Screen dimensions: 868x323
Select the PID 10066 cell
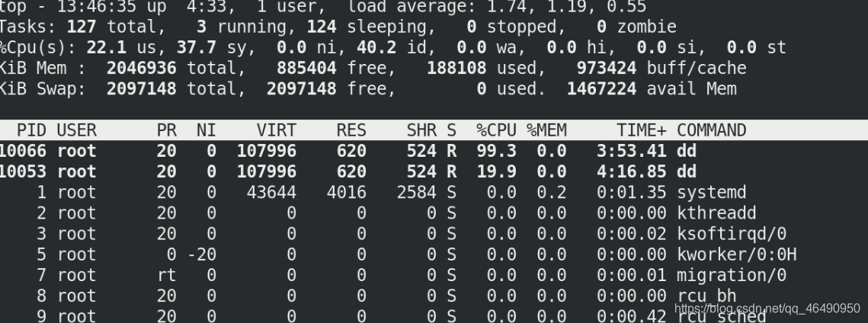pos(24,151)
